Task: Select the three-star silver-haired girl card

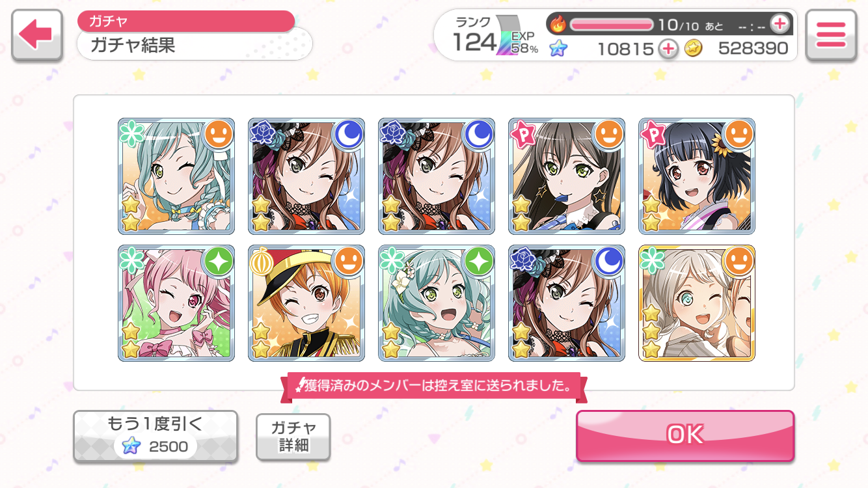Action: (x=697, y=303)
